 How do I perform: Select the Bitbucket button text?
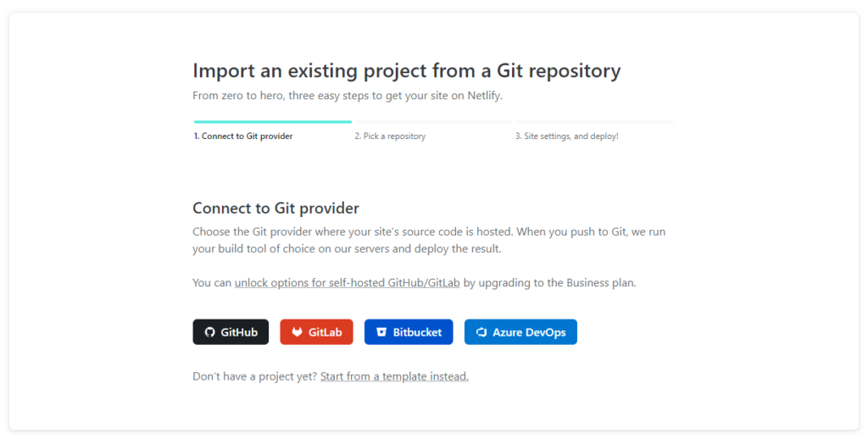[x=417, y=332]
